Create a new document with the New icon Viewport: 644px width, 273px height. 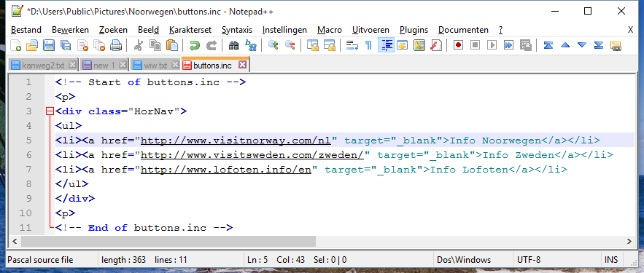15,44
